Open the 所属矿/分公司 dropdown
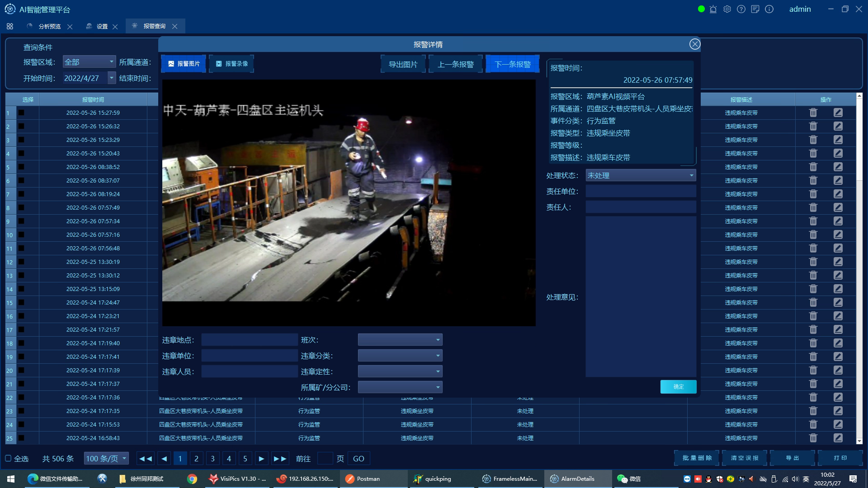 coord(400,387)
